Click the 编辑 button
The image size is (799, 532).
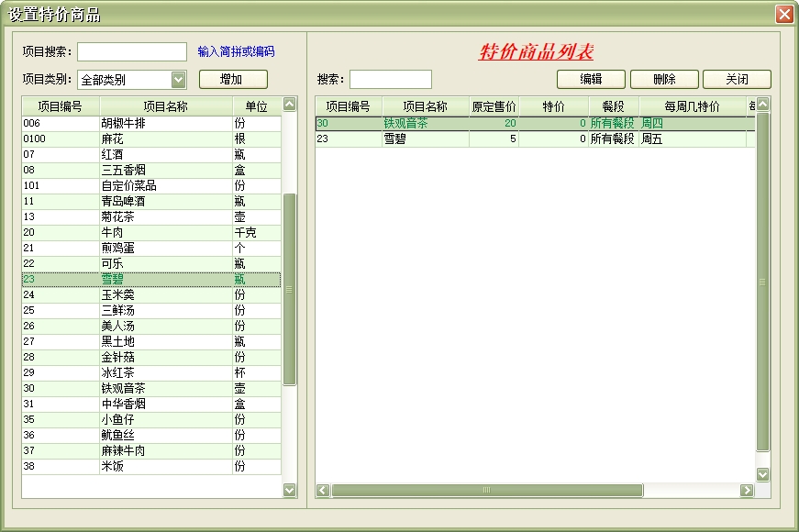[x=591, y=80]
